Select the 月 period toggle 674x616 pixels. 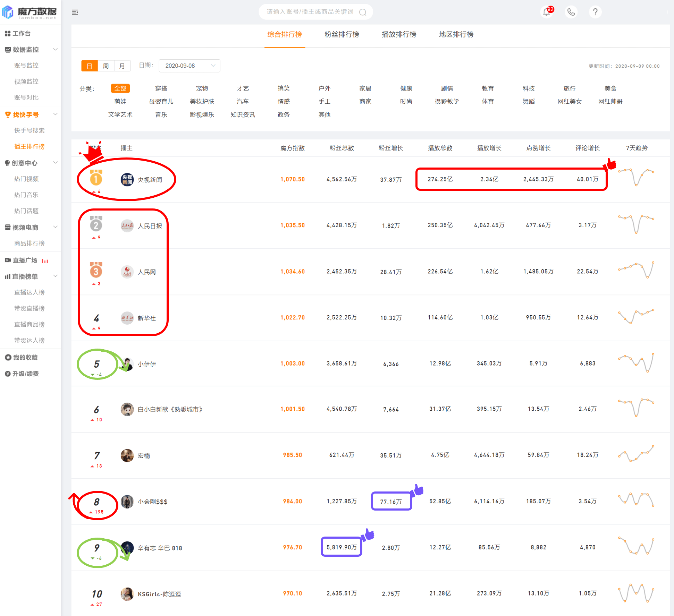(122, 66)
